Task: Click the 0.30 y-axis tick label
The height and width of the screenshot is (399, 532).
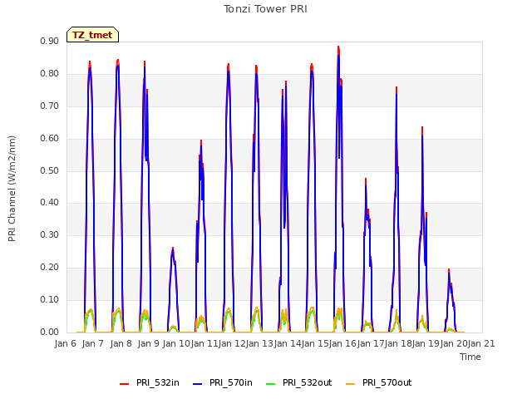Action: 50,234
